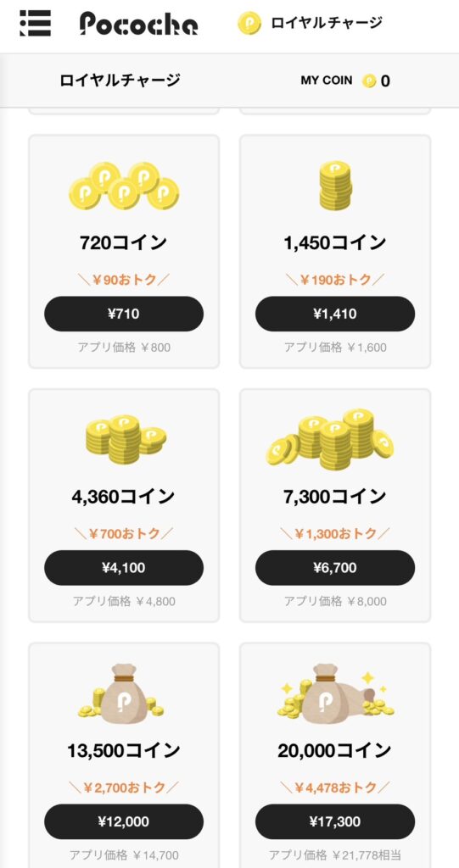Tap the ¥4,100 purchase button

124,567
